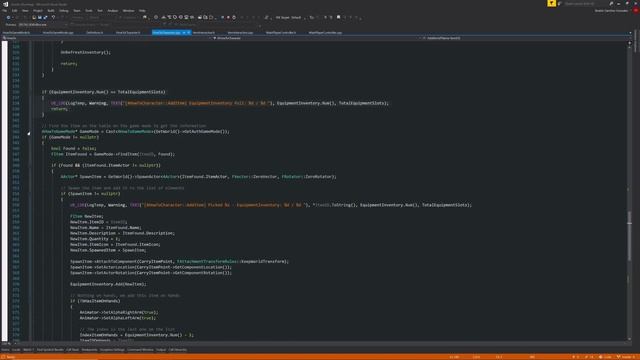This screenshot has width=640, height=360.
Task: Toggle pin on the active document tab
Action: tap(184, 32)
